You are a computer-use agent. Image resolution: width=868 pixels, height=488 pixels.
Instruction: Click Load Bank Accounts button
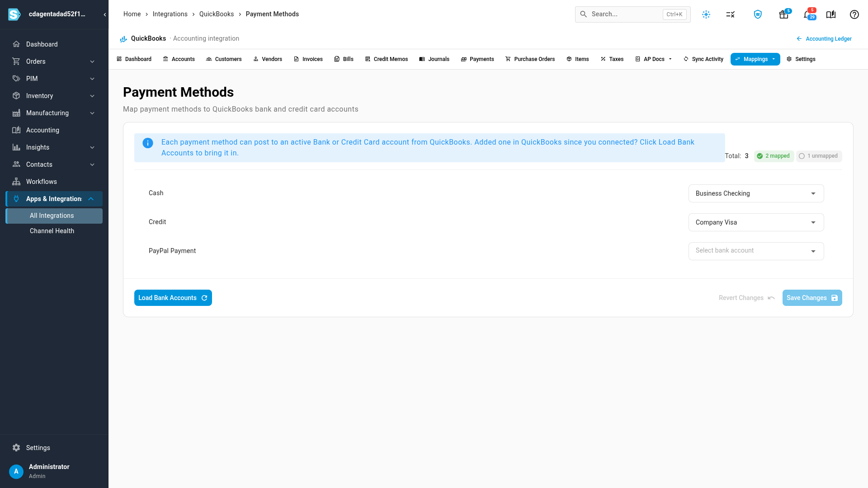pos(173,298)
